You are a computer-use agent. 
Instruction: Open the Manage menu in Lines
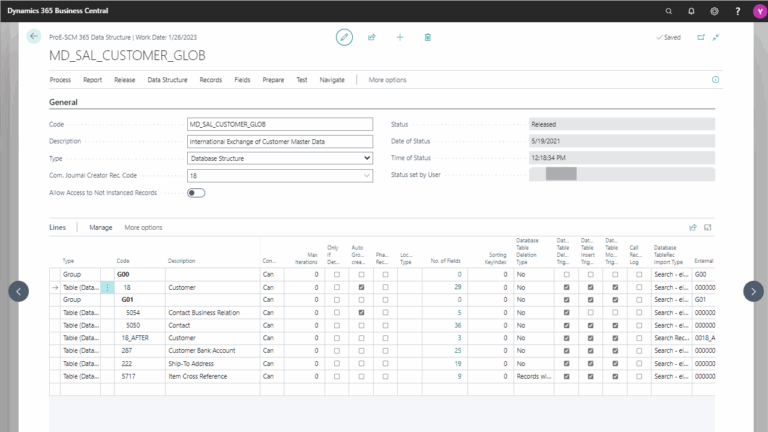pos(101,227)
